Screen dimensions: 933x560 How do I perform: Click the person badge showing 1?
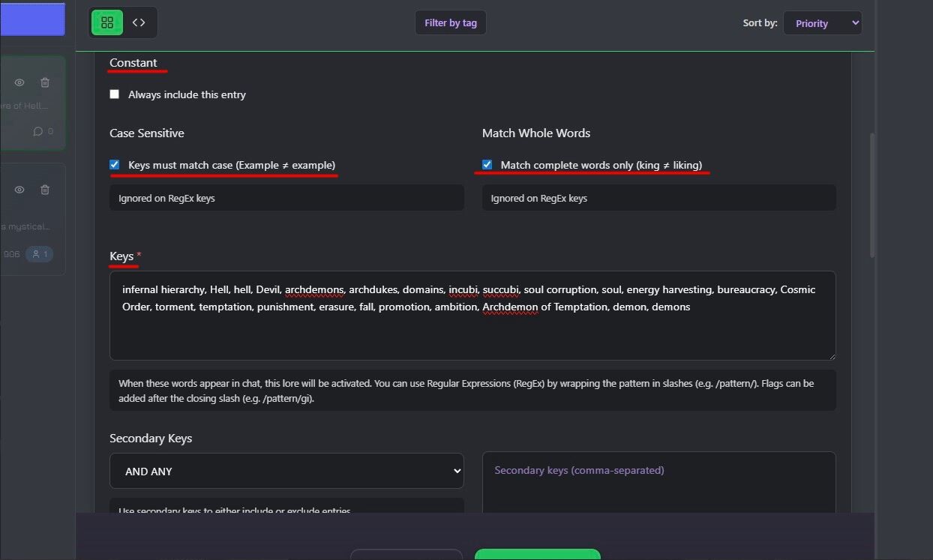[39, 254]
